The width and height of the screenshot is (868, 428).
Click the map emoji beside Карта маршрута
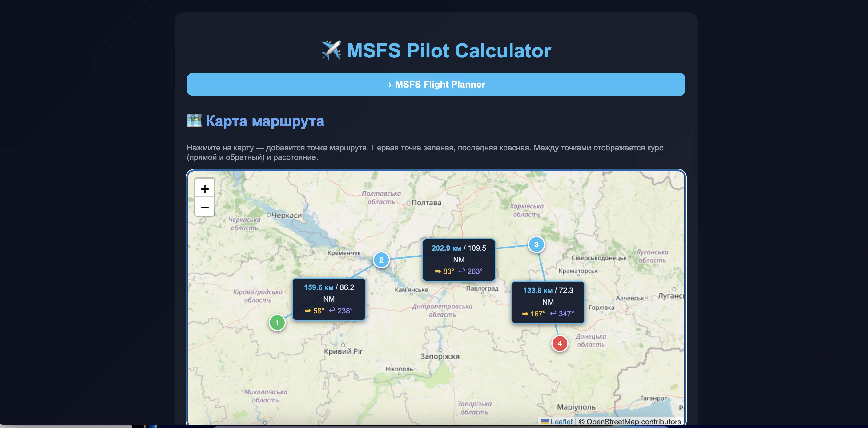194,121
